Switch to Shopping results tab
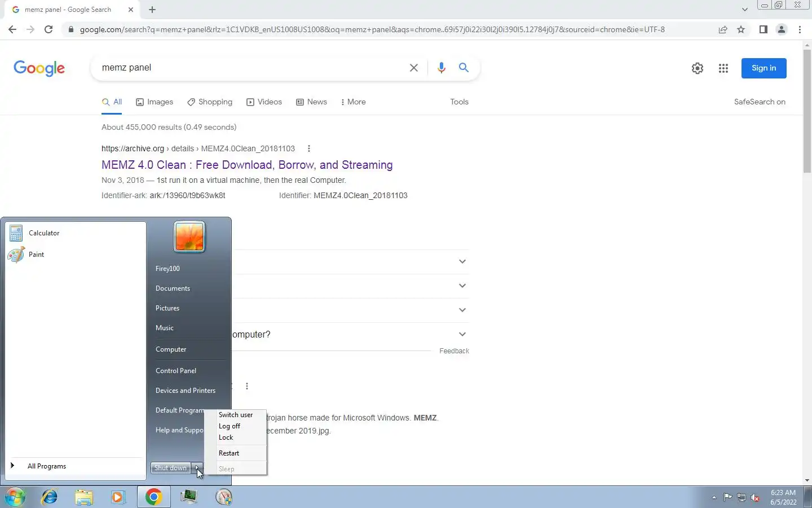 (210, 102)
